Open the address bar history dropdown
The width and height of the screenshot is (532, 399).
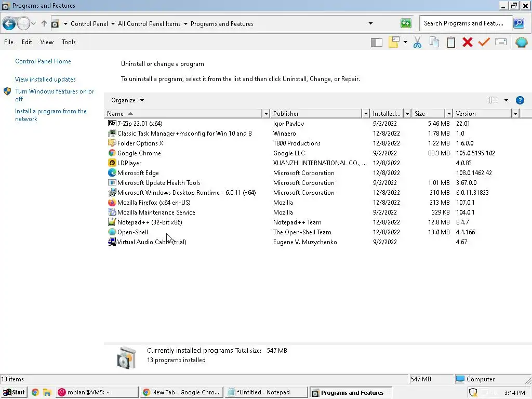(370, 23)
